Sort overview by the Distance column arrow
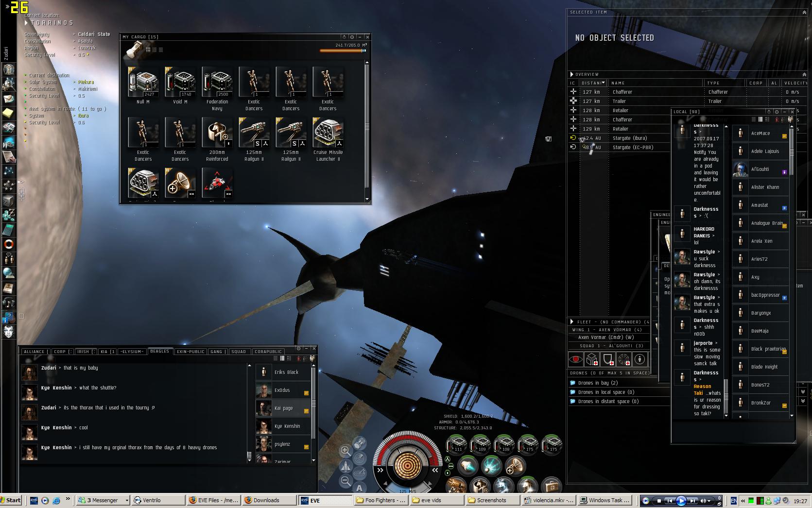The width and height of the screenshot is (812, 508). point(603,83)
